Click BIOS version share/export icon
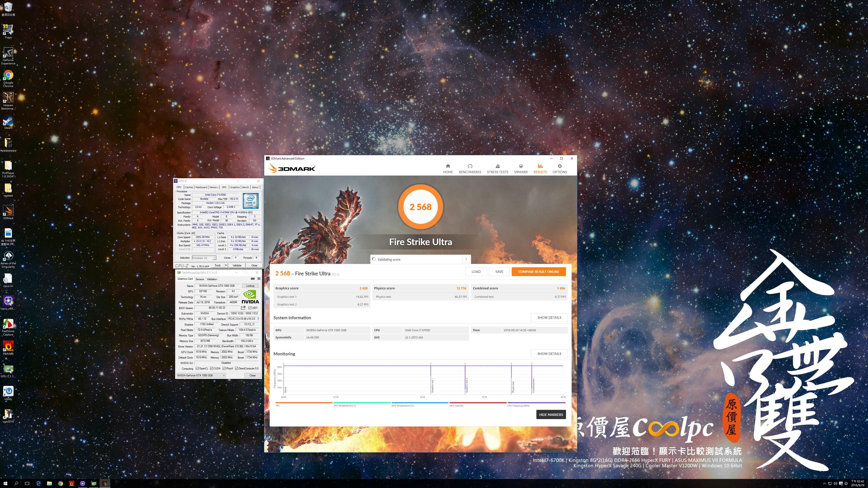The width and height of the screenshot is (868, 488). tap(243, 308)
